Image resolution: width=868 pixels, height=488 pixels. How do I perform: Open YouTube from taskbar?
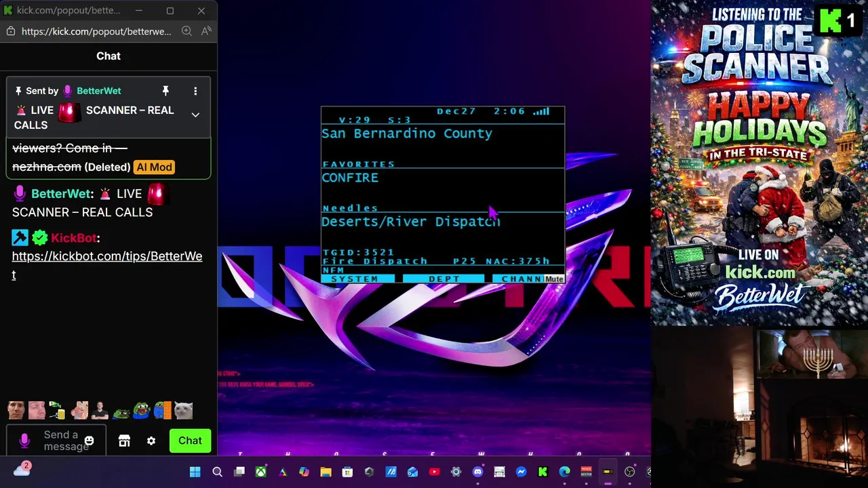(434, 472)
